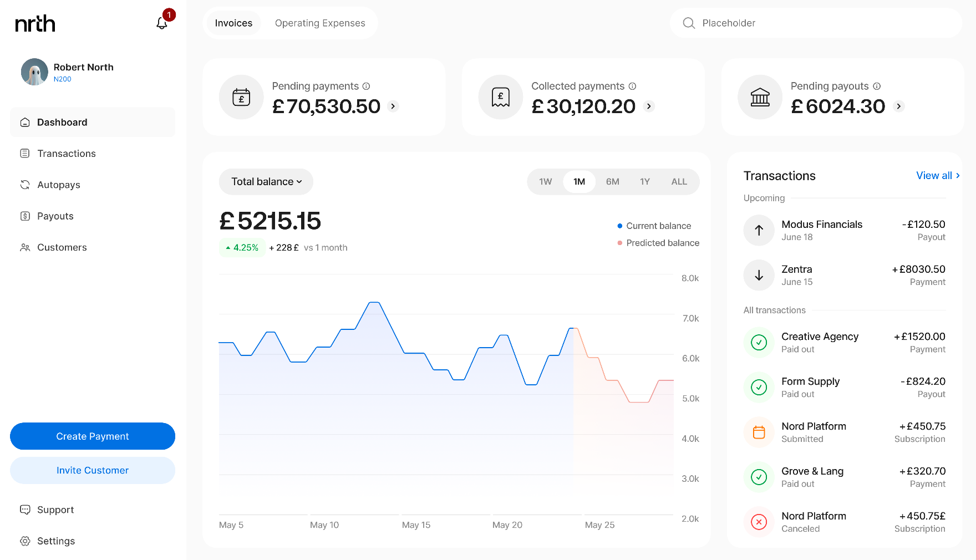Click the Zentra down-arrow icon
Viewport: 976px width, 560px height.
tap(759, 275)
